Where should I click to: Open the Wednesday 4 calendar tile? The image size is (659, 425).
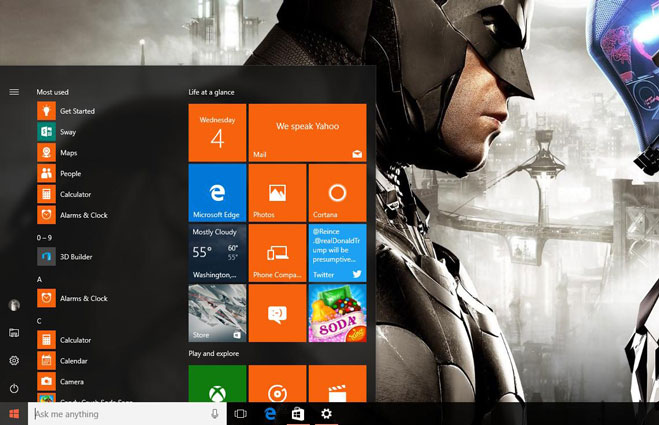(x=217, y=133)
